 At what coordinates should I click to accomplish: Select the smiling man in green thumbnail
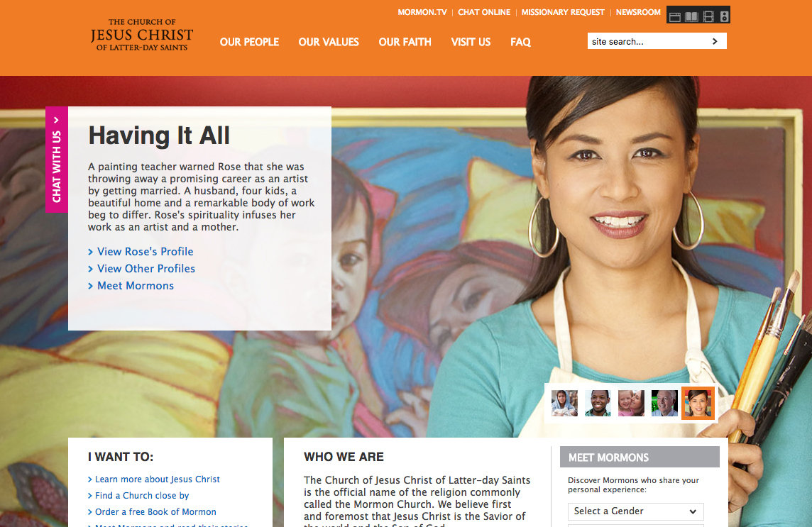point(598,404)
